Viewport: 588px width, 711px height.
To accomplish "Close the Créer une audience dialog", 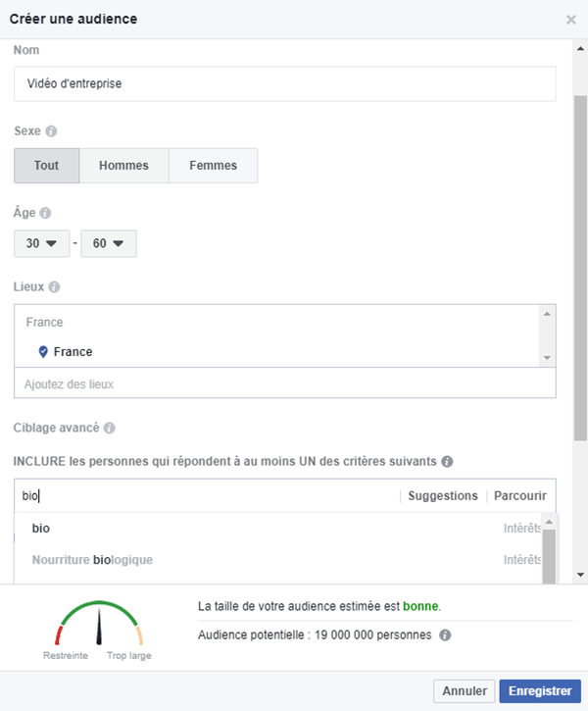I will (571, 20).
